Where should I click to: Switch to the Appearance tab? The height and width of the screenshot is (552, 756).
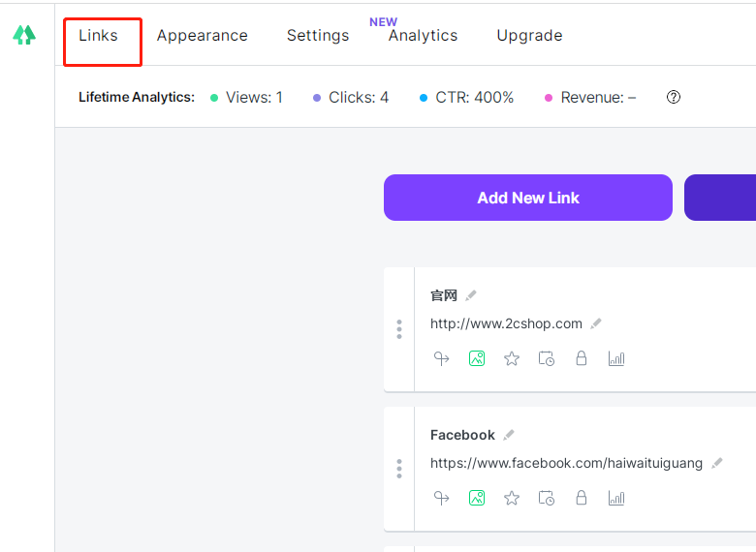click(x=202, y=36)
